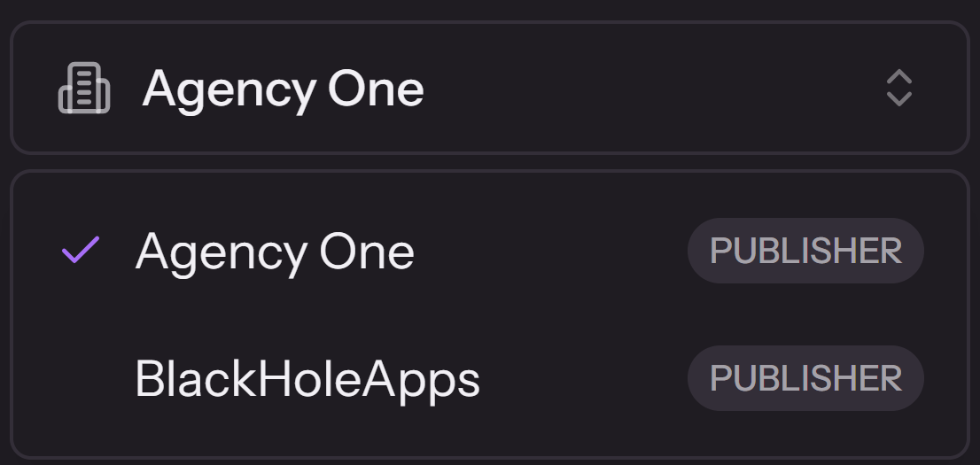Image resolution: width=980 pixels, height=465 pixels.
Task: Tap the selected-item tick mark icon
Action: 80,252
